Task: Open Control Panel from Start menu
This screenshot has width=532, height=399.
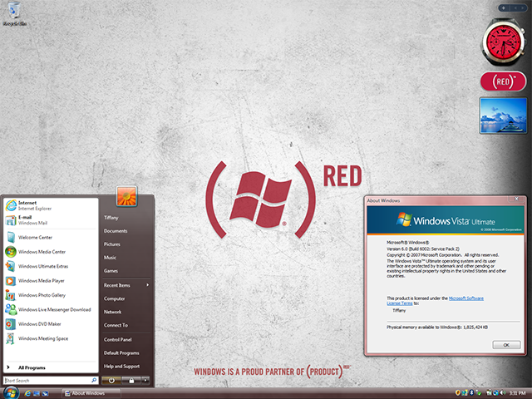Action: coord(118,339)
